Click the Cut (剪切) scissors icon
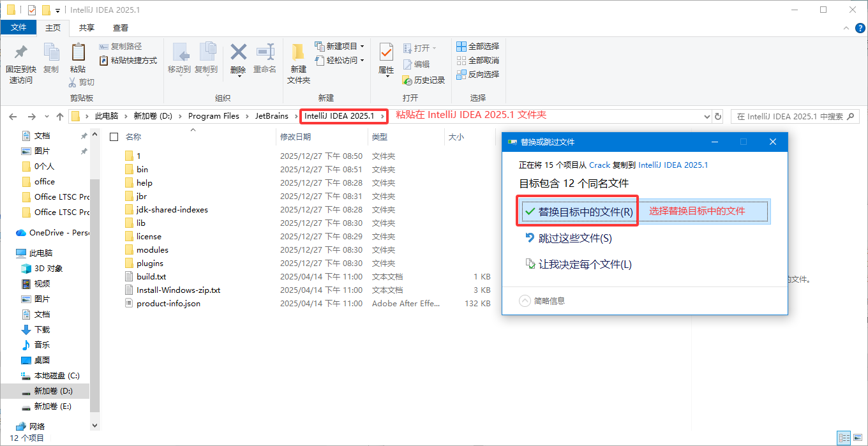 tap(73, 82)
